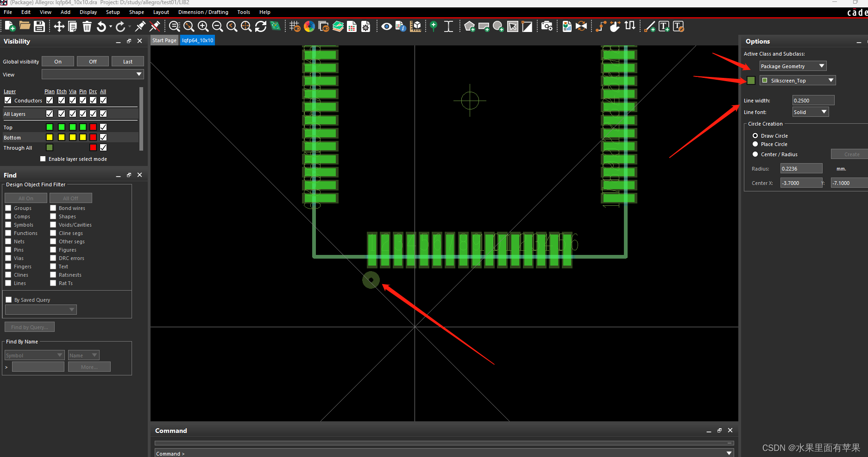The image size is (868, 457).
Task: Click the Add Line tool icon
Action: pyautogui.click(x=650, y=26)
